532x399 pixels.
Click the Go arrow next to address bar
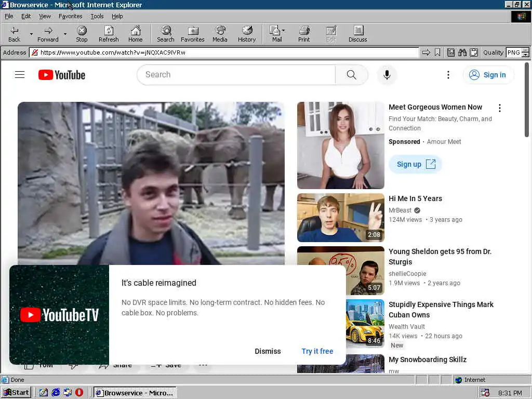tap(426, 52)
